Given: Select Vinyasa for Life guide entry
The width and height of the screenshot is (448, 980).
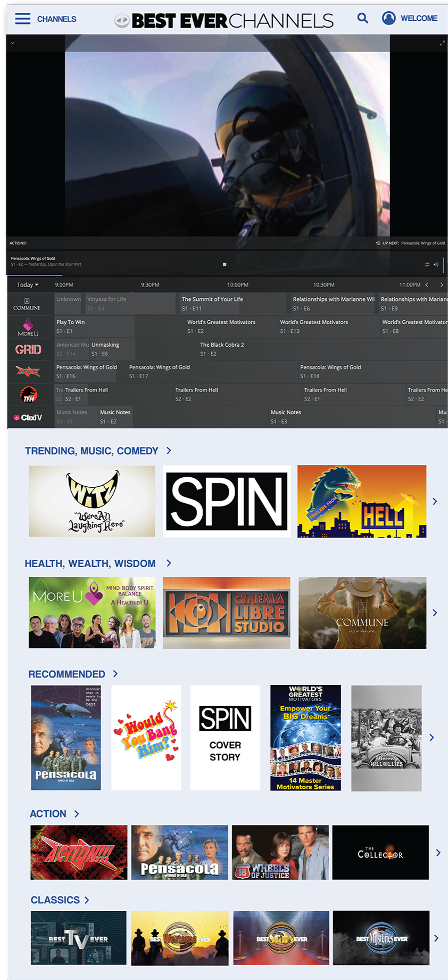Looking at the screenshot, I should click(x=130, y=304).
